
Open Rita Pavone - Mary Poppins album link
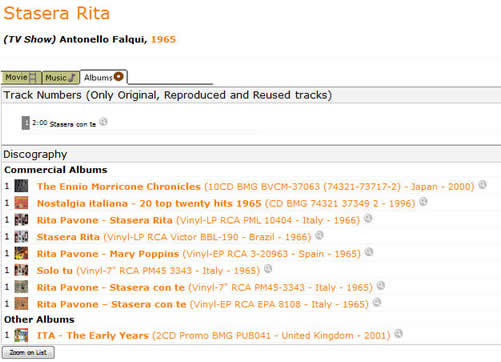point(198,254)
